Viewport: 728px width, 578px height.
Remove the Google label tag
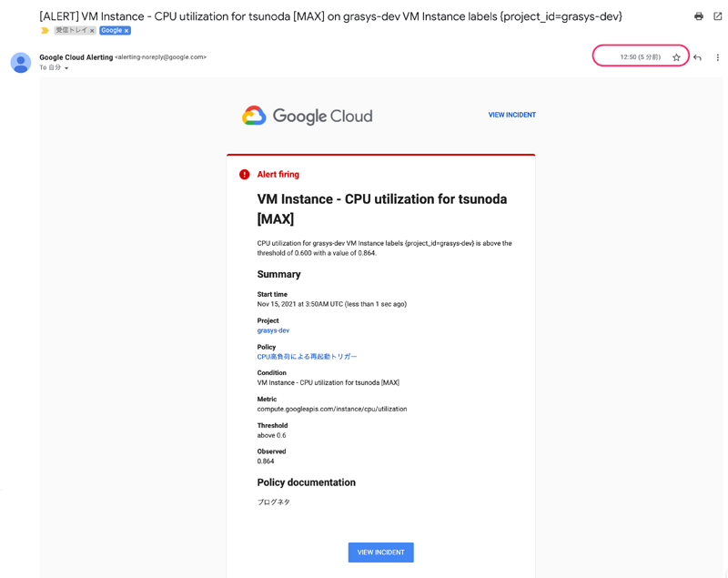pos(126,31)
